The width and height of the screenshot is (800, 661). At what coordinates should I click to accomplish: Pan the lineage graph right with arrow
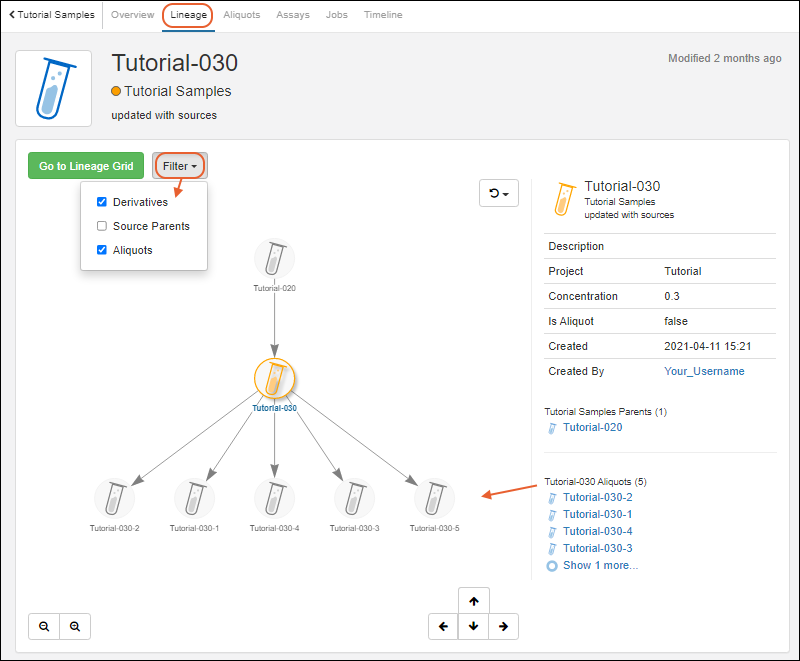503,627
